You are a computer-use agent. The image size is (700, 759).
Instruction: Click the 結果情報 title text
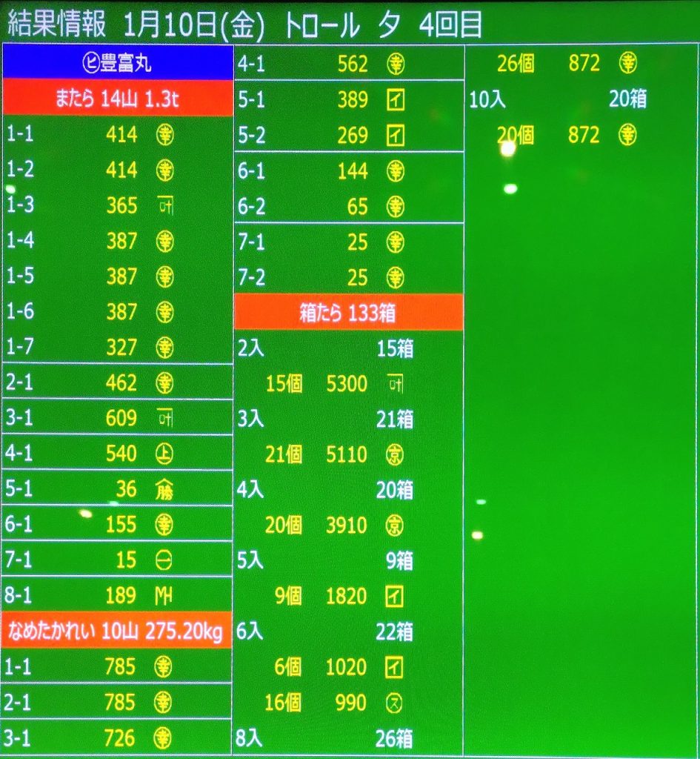[55, 24]
